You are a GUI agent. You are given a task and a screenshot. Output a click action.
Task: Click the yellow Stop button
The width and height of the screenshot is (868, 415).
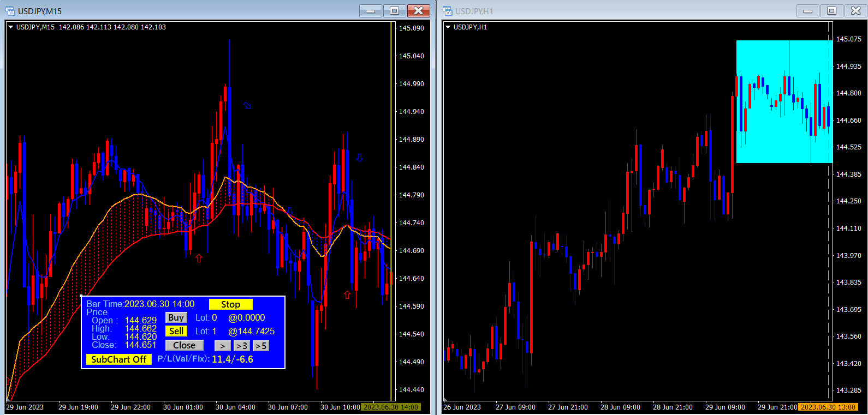click(230, 304)
